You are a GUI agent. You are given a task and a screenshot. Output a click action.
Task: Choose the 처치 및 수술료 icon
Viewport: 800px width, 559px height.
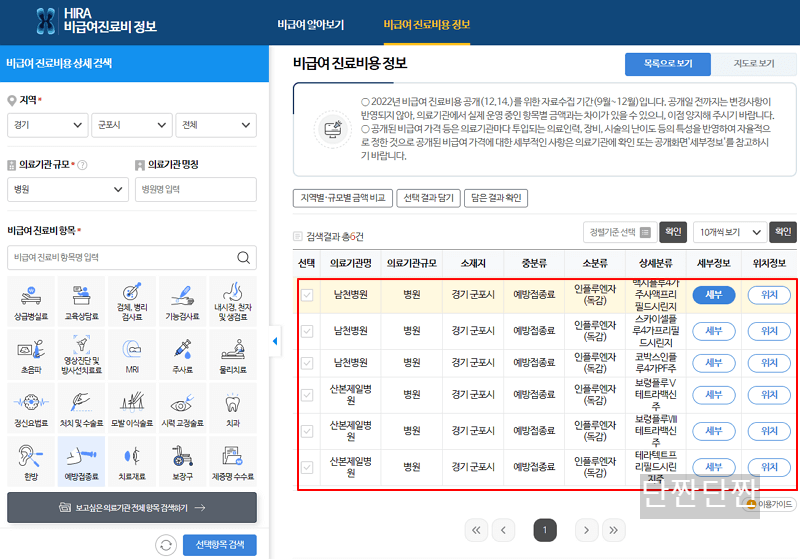pyautogui.click(x=82, y=408)
